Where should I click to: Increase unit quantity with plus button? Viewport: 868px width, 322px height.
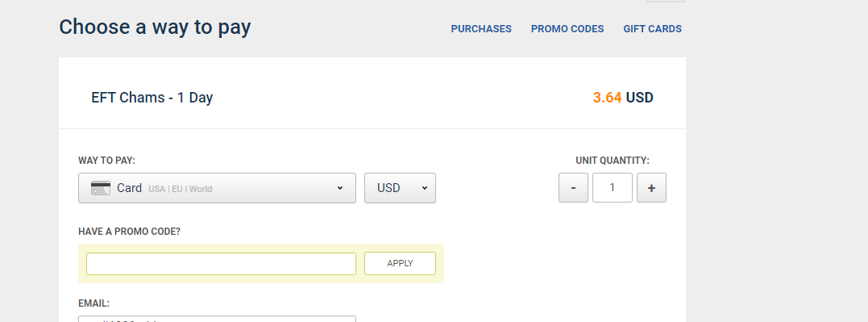tap(651, 188)
